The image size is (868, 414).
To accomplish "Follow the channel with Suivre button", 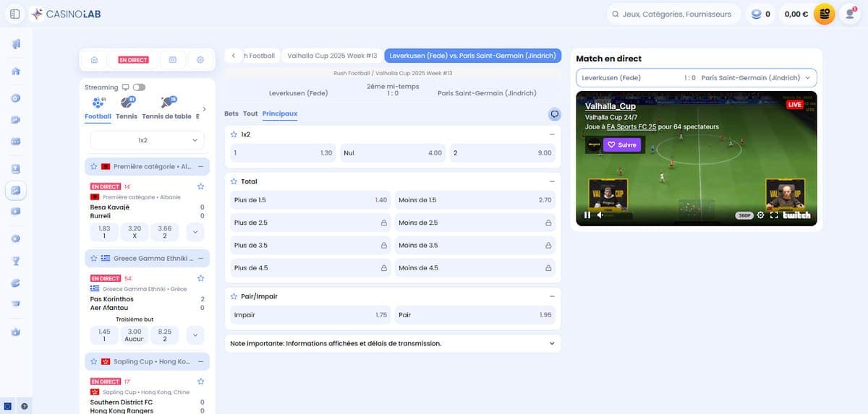I will (622, 145).
